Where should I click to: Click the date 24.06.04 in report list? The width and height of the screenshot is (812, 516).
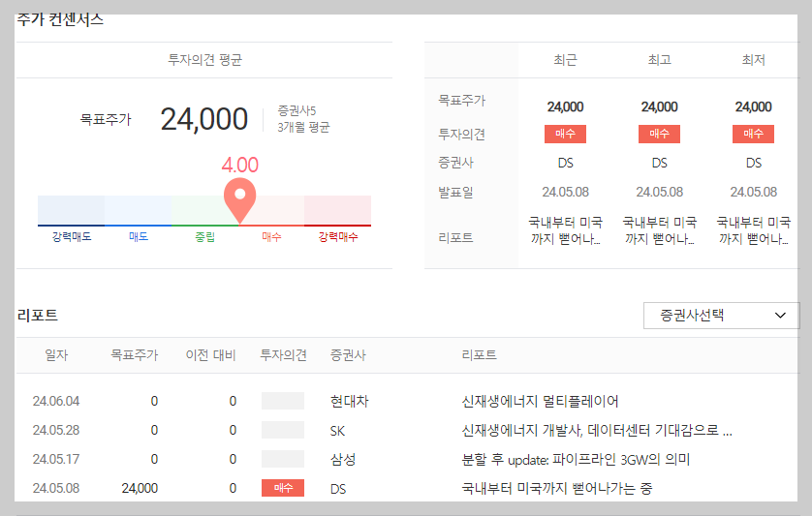(56, 401)
